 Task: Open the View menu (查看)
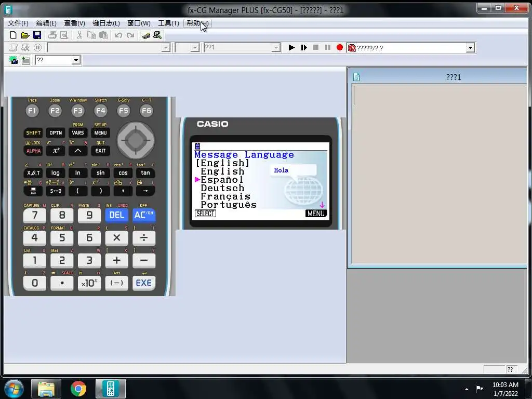point(74,23)
